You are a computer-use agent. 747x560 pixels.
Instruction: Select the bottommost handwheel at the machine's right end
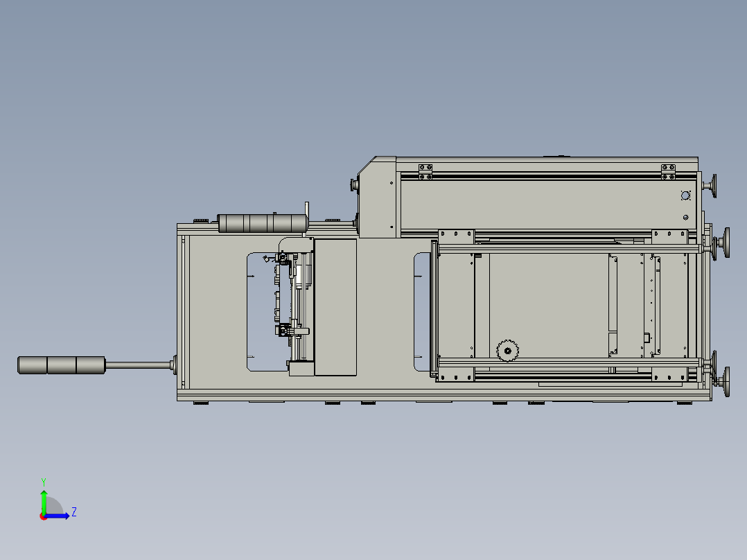[x=726, y=381]
